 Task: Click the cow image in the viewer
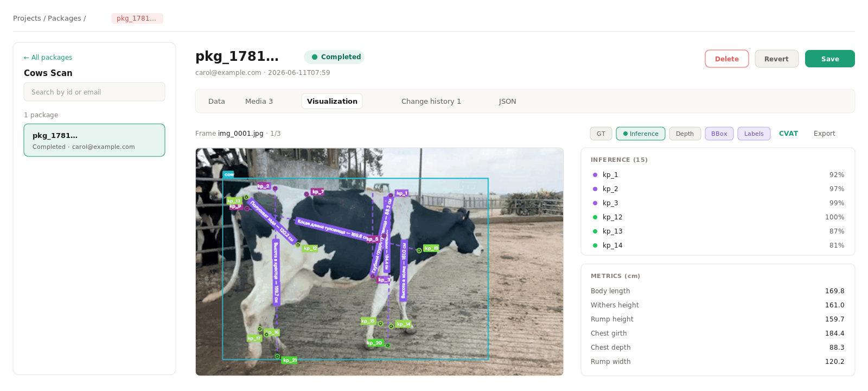click(x=380, y=262)
